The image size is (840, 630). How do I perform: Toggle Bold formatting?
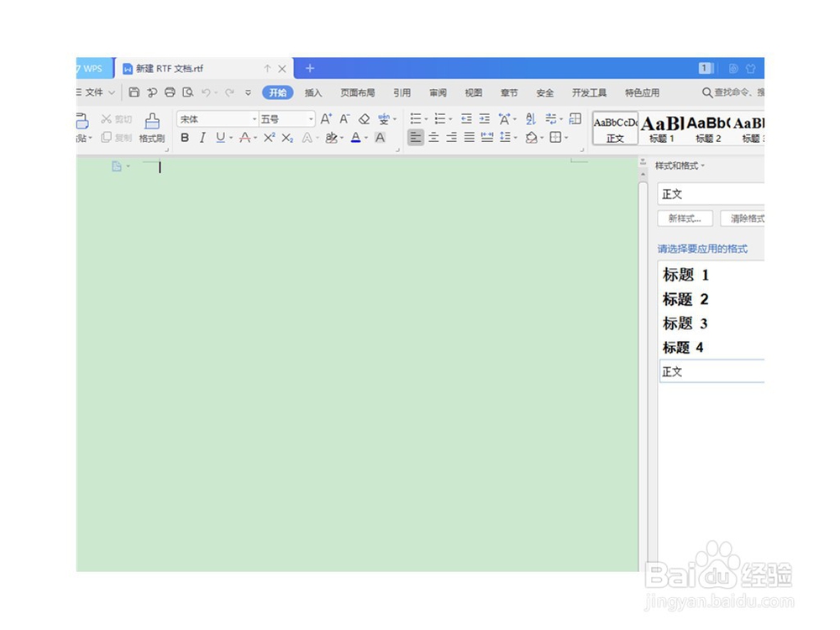click(185, 138)
